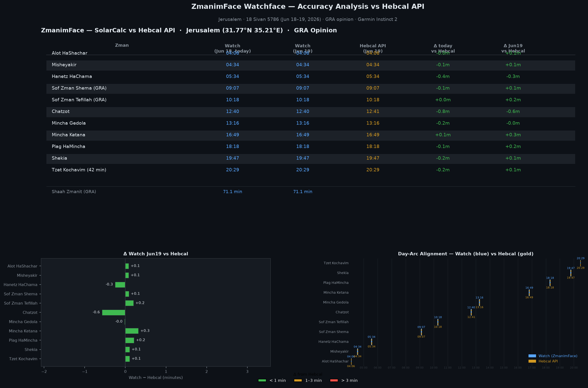Click the Hanetz HaChama -0.3 bar
588x388 pixels.
[120, 285]
